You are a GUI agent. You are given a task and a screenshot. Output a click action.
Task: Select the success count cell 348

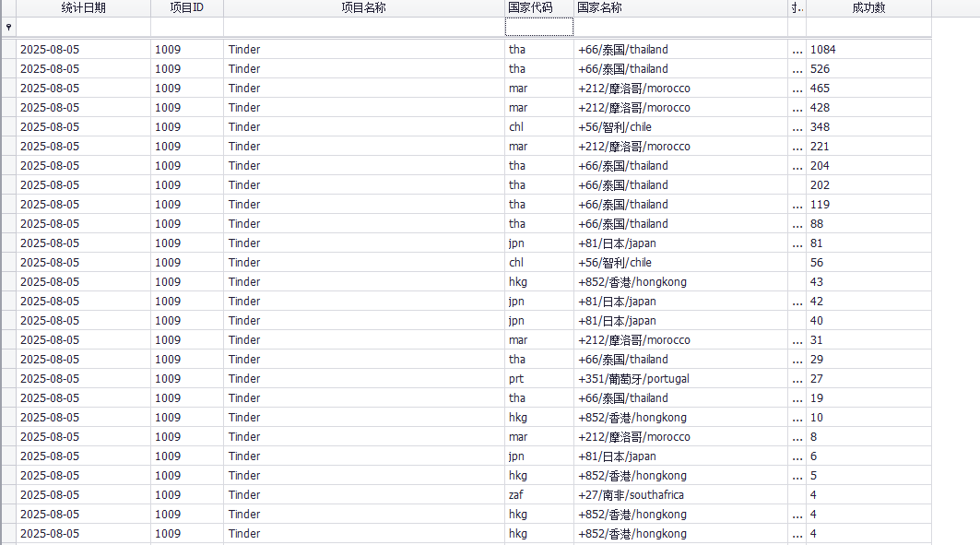(x=868, y=127)
